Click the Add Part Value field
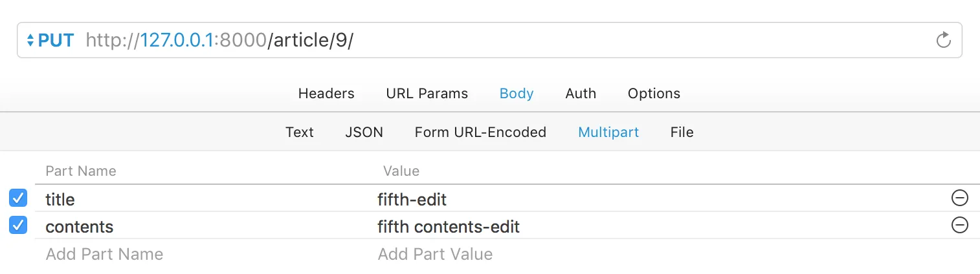Image resolution: width=980 pixels, height=274 pixels. pyautogui.click(x=435, y=254)
